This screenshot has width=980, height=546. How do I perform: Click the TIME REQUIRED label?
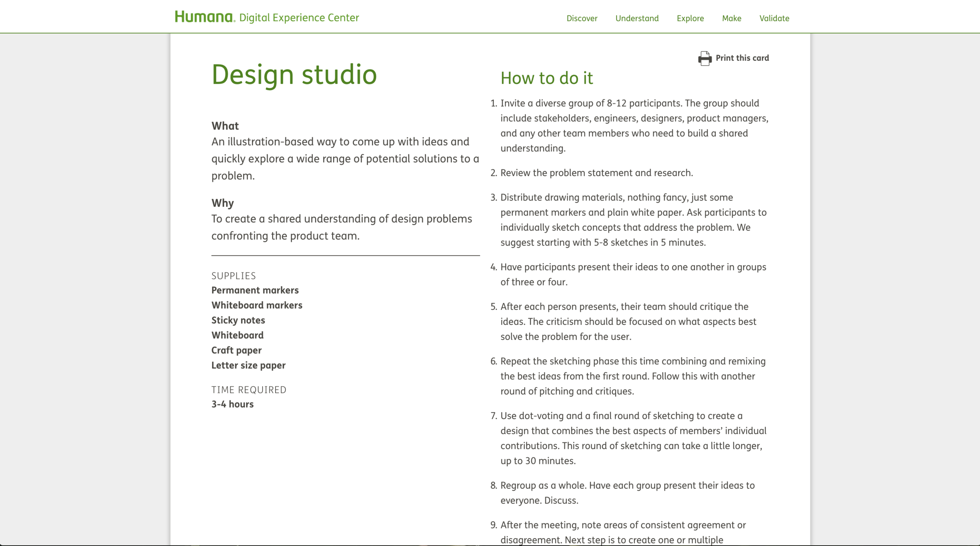249,390
